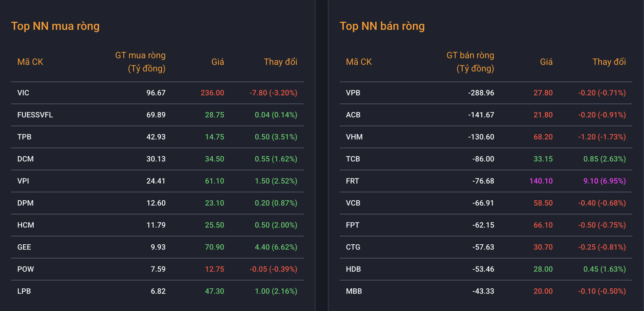Image resolution: width=644 pixels, height=311 pixels.
Task: Select DPM stock symbol
Action: [25, 203]
